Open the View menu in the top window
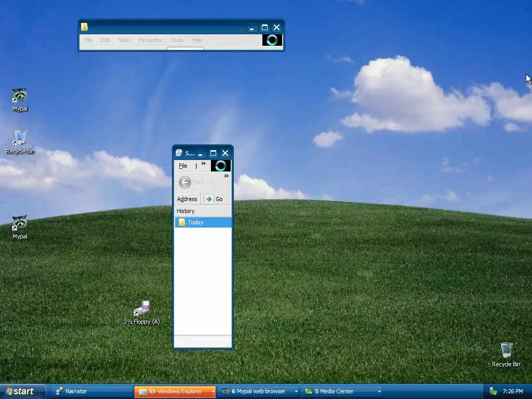 point(124,40)
